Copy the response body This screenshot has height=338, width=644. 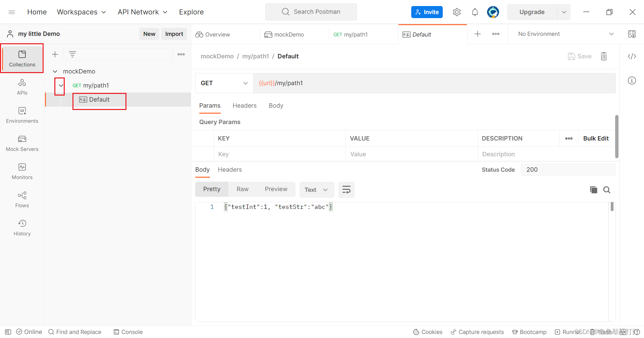click(593, 190)
